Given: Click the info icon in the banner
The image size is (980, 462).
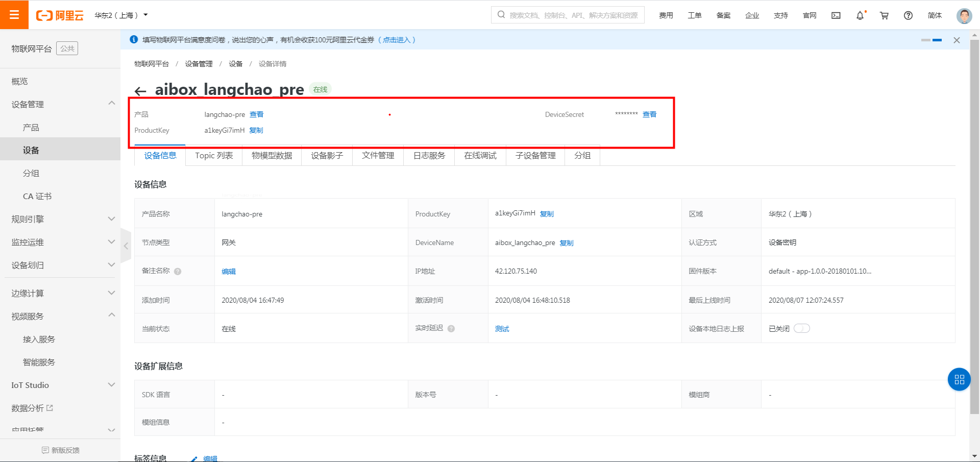Looking at the screenshot, I should 134,39.
